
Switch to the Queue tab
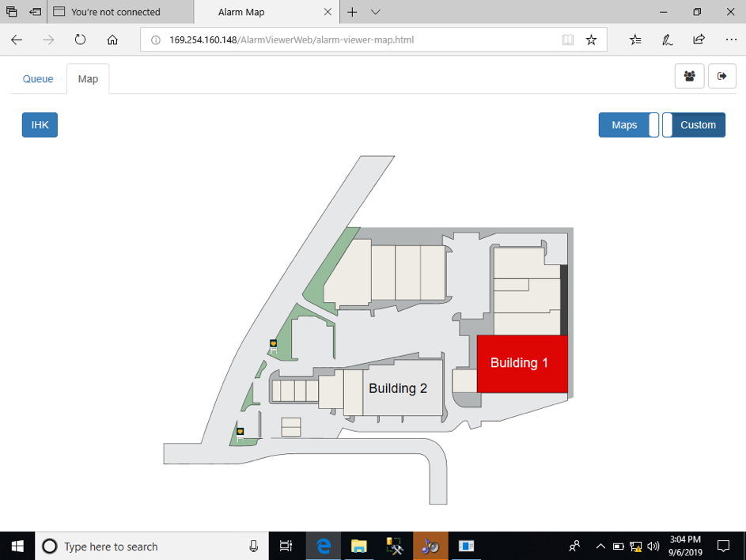click(x=38, y=79)
